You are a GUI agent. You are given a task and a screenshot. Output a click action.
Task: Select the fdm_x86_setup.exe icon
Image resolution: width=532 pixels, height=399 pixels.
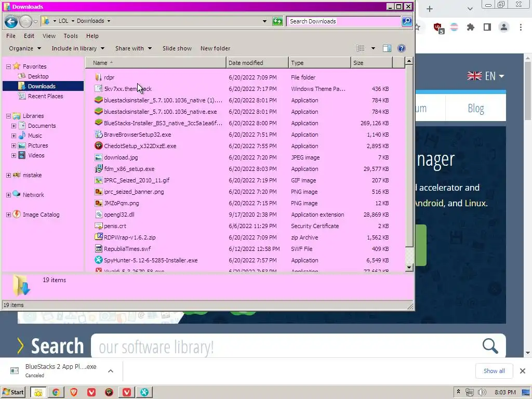pyautogui.click(x=98, y=169)
